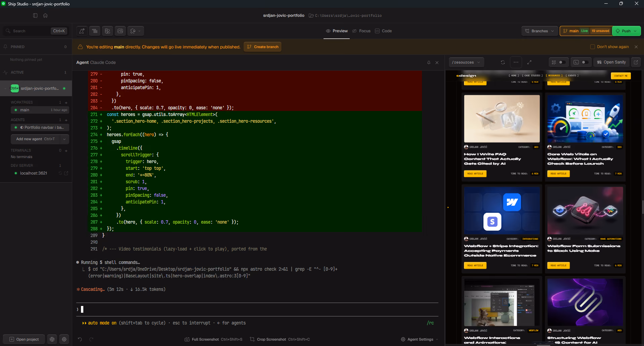Open the /resources route dropdown
The height and width of the screenshot is (346, 644).
(x=467, y=62)
